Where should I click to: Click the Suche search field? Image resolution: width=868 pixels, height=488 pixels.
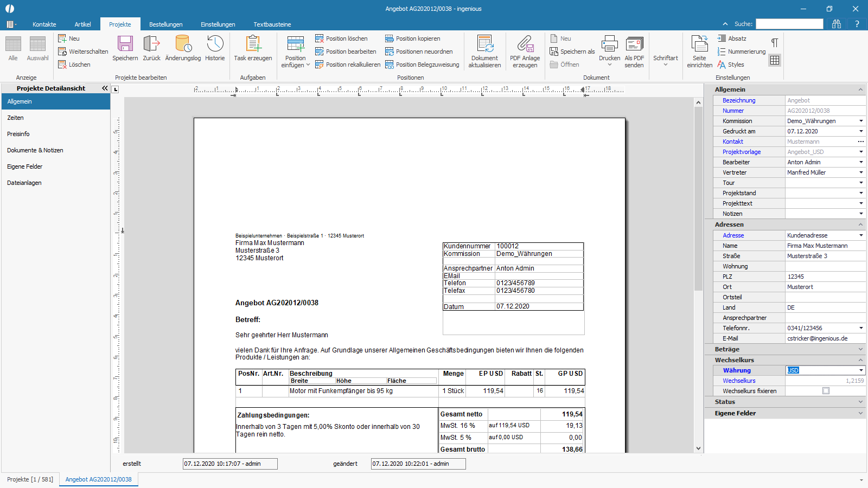(x=789, y=24)
